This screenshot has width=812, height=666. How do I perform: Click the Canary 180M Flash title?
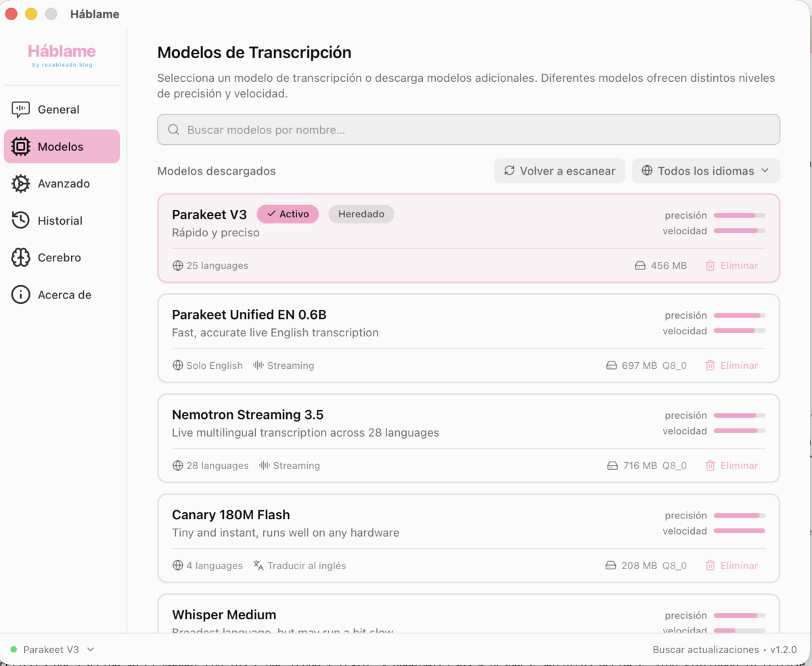(231, 515)
